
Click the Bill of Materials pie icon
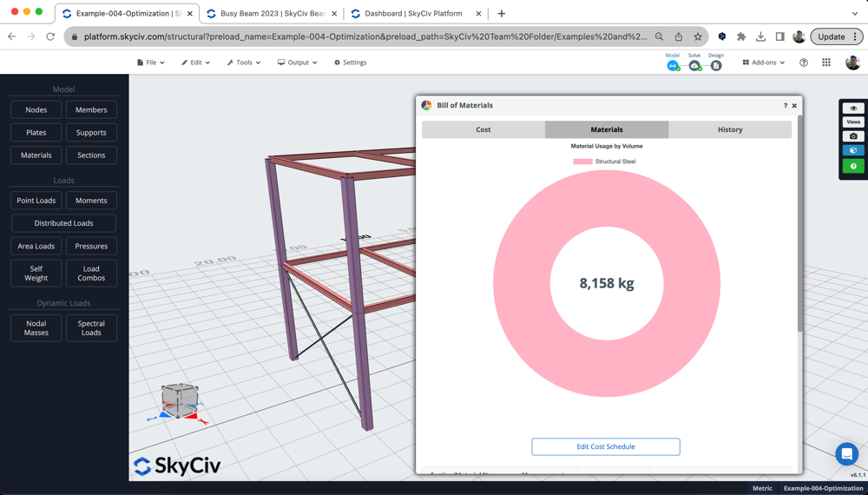coord(426,105)
